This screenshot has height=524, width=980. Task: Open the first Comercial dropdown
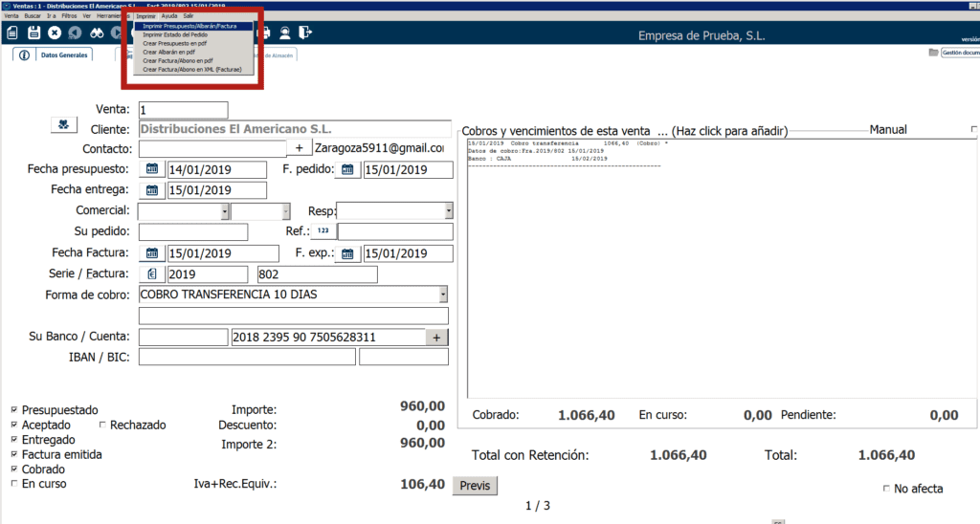225,210
